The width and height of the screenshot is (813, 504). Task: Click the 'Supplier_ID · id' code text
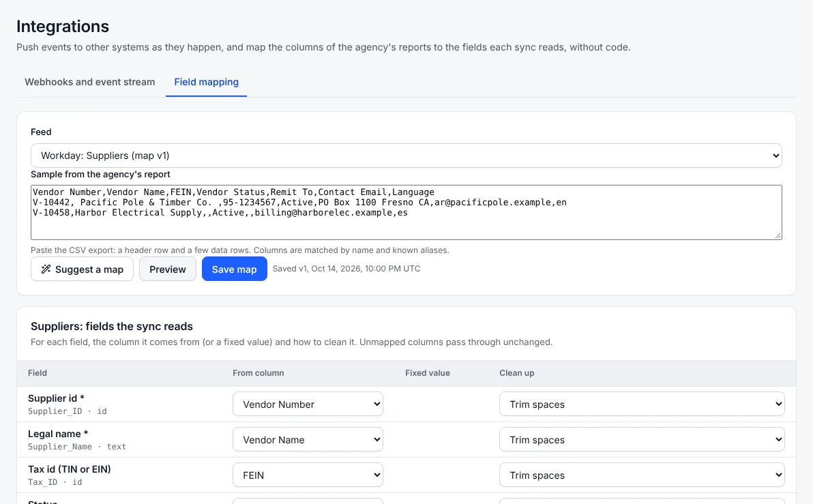[x=68, y=411]
